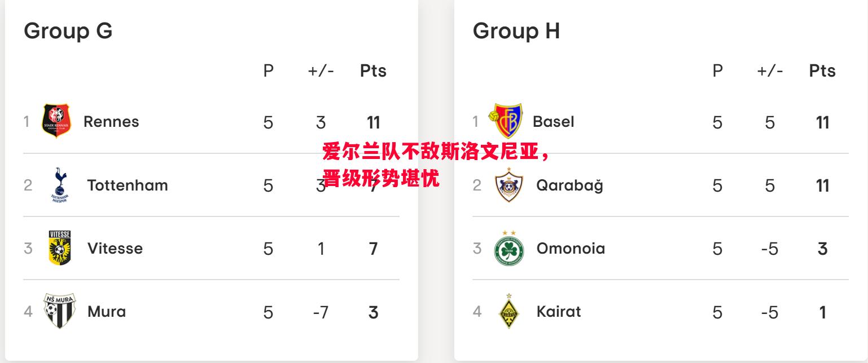Open the Qarabağ team name link
Screen dimensions: 868x363
(x=569, y=185)
